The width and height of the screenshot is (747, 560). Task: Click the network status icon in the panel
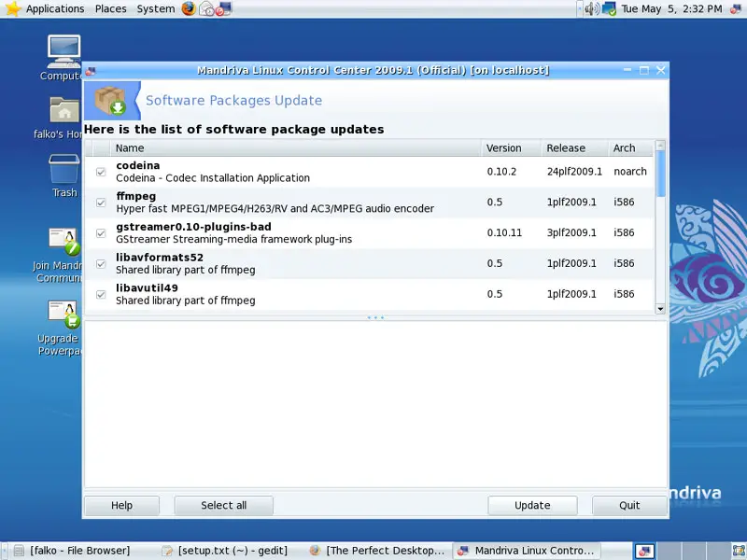609,8
